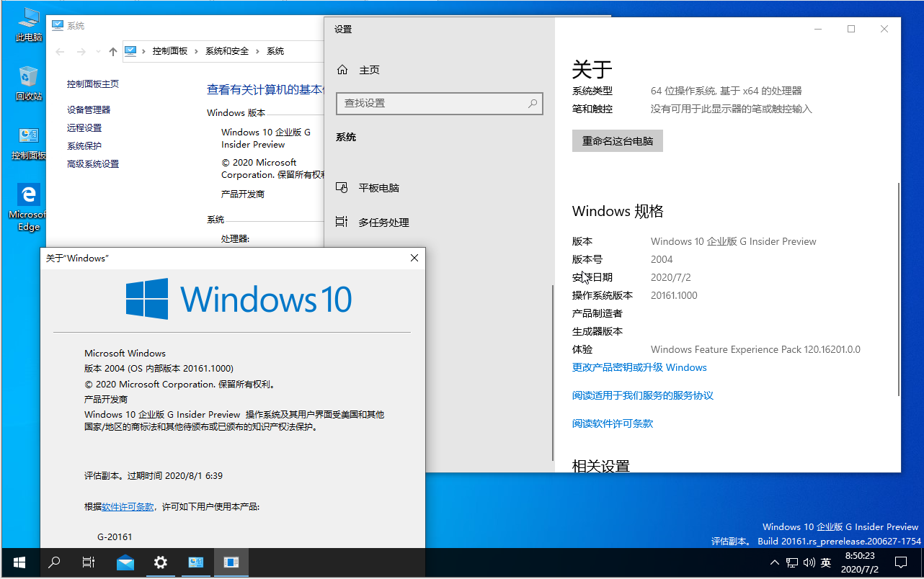This screenshot has width=924, height=579.
Task: Open the Mail app on taskbar
Action: (125, 562)
